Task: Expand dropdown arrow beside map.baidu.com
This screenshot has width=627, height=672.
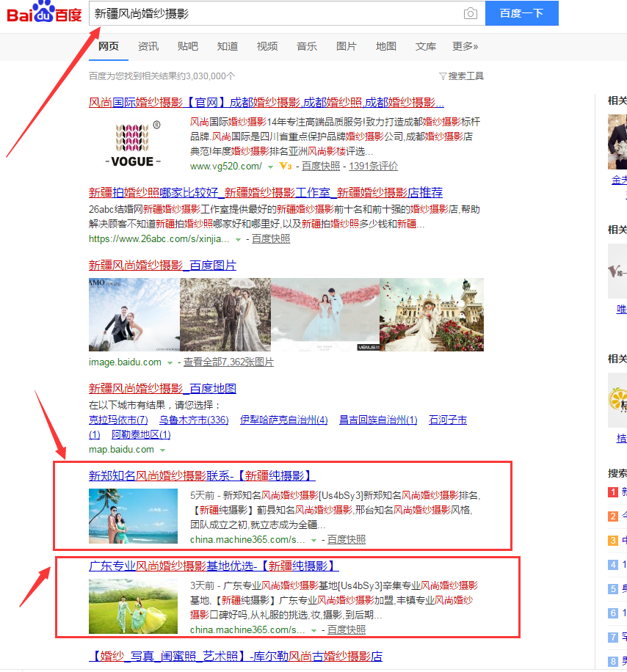Action: tap(162, 450)
